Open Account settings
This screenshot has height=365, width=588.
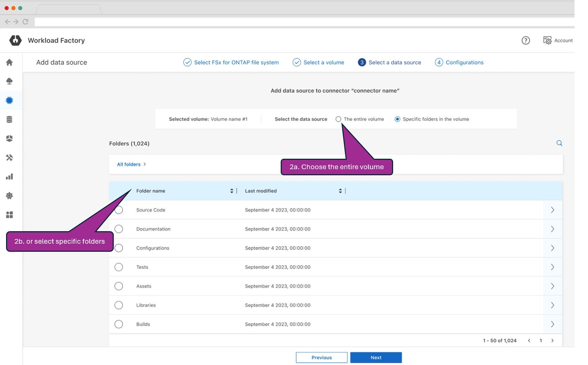(x=557, y=40)
